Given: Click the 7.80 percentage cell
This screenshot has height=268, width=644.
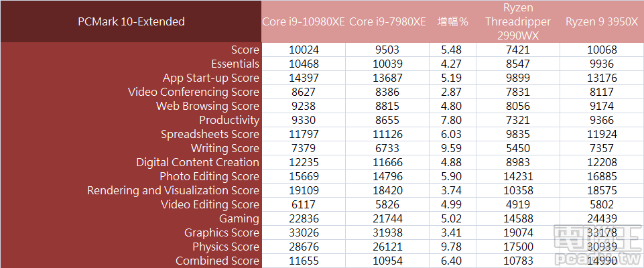Looking at the screenshot, I should coord(452,120).
